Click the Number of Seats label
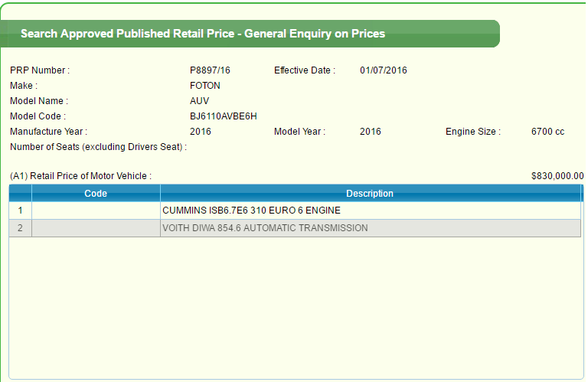Screen dimensions: 588x382 pyautogui.click(x=98, y=147)
